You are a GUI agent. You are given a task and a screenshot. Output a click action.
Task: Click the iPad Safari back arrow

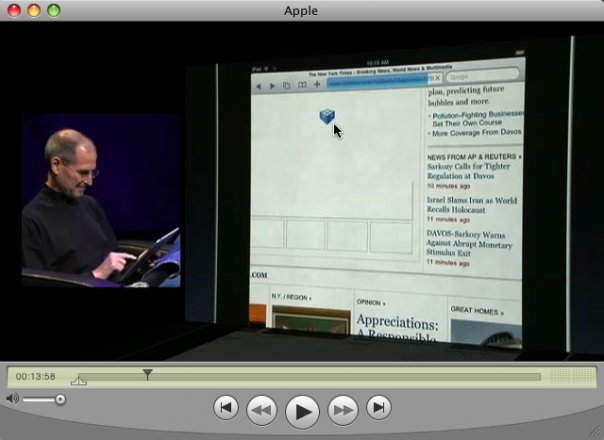tap(259, 86)
